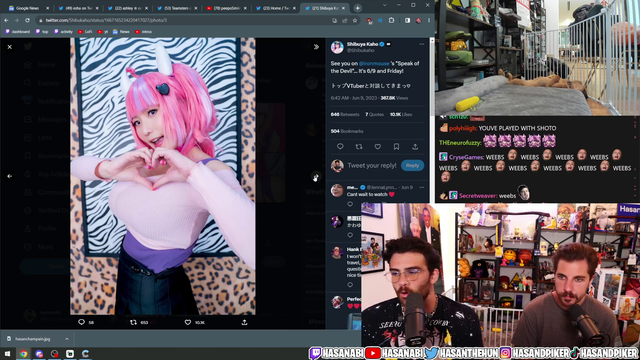Open the intros bookmark
The height and width of the screenshot is (360, 640).
(143, 31)
